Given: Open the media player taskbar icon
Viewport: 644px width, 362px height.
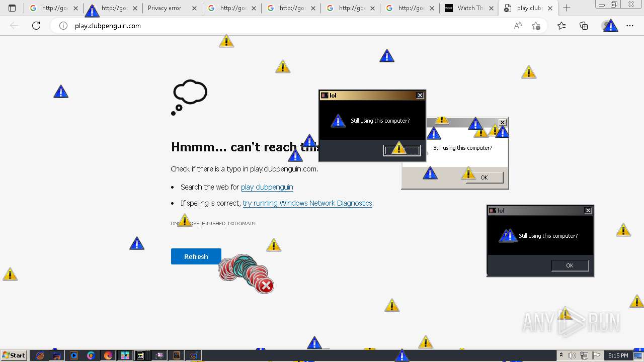Looking at the screenshot, I should 74,355.
